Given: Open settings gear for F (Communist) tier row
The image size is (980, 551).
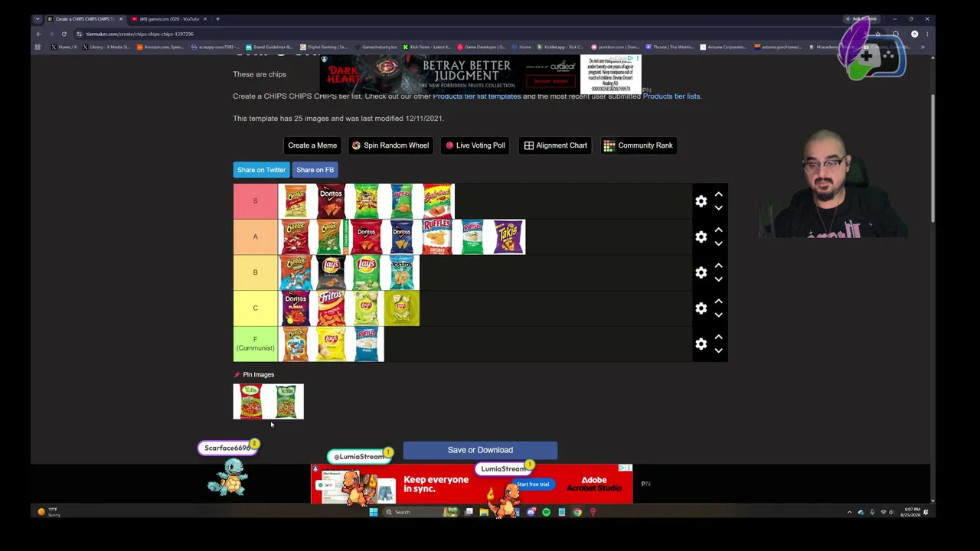Looking at the screenshot, I should 701,344.
